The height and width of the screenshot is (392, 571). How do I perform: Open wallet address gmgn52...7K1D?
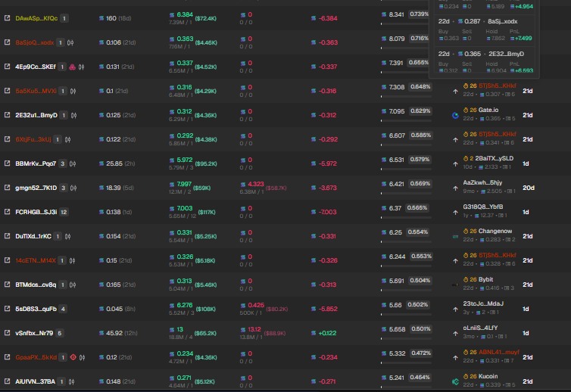(36, 188)
